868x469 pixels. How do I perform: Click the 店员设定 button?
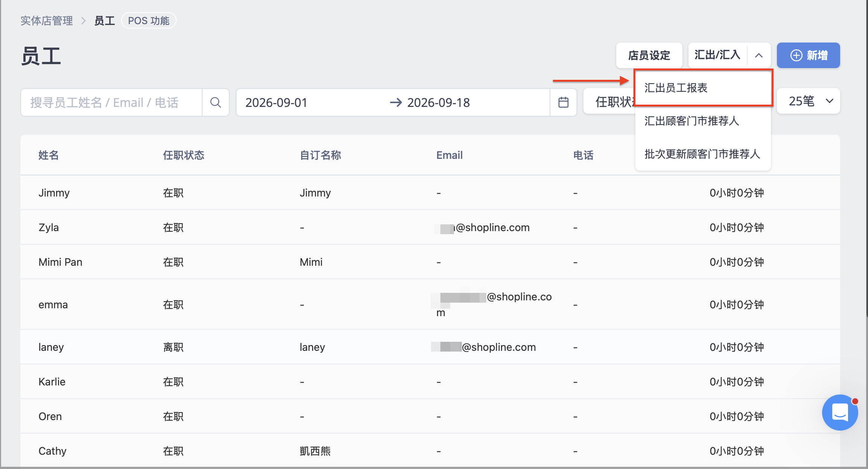pos(649,55)
